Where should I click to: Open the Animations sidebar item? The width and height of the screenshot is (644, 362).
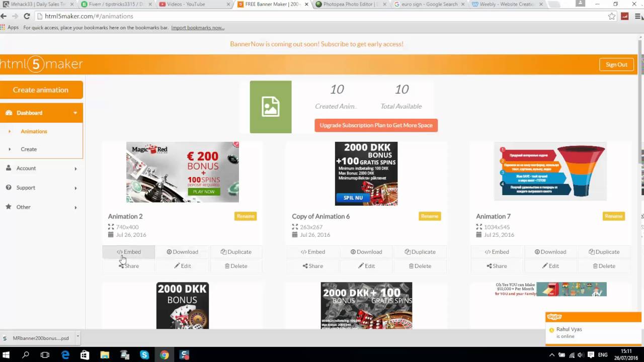pyautogui.click(x=34, y=131)
